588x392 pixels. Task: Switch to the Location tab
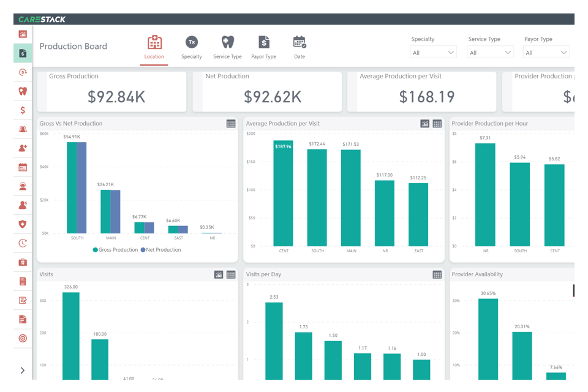coord(154,45)
